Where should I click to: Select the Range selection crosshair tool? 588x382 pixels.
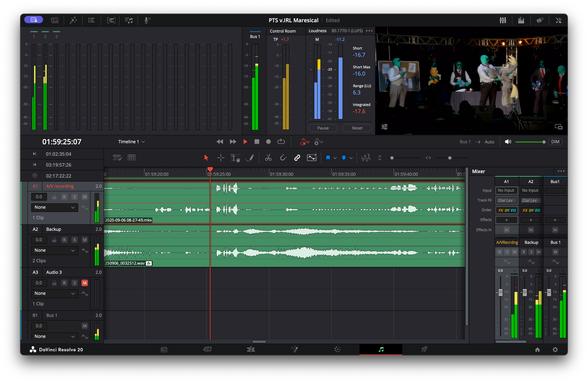click(x=221, y=158)
